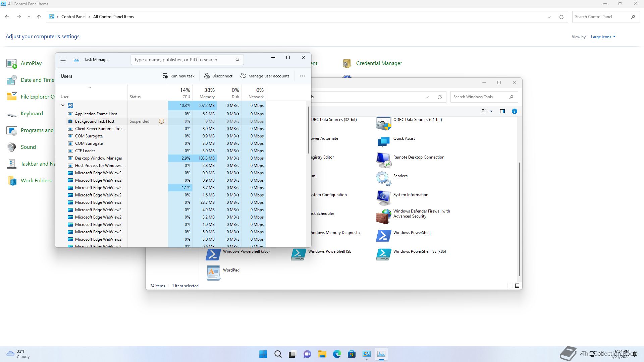Click Run new task in Task Manager
Viewport: 644px width, 362px height.
point(178,76)
